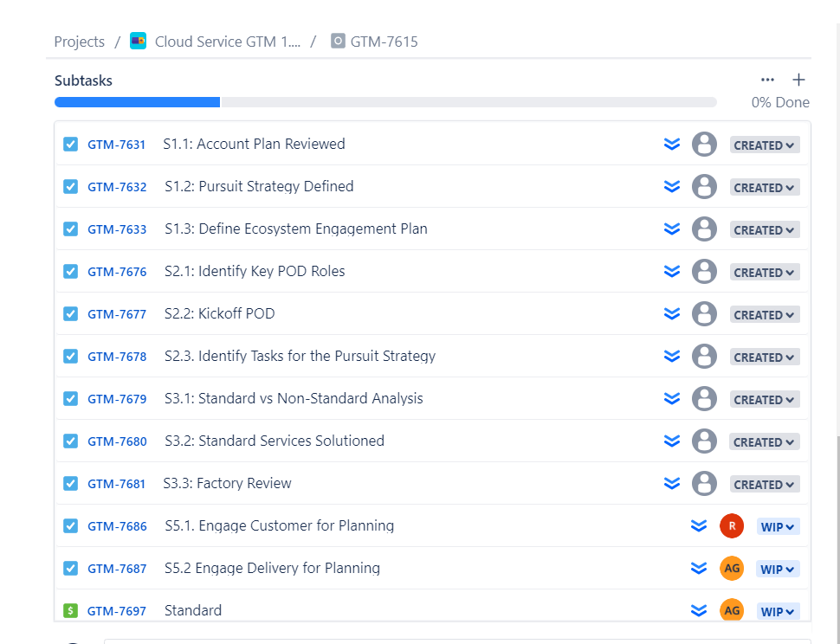This screenshot has width=840, height=644.
Task: Click subtask type icon for GTM-7681
Action: tap(70, 483)
